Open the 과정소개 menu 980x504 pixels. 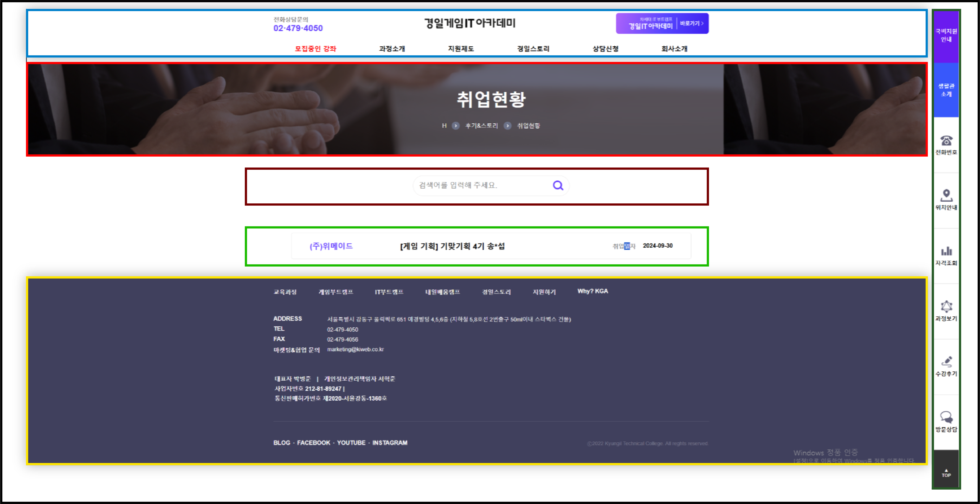pos(392,49)
